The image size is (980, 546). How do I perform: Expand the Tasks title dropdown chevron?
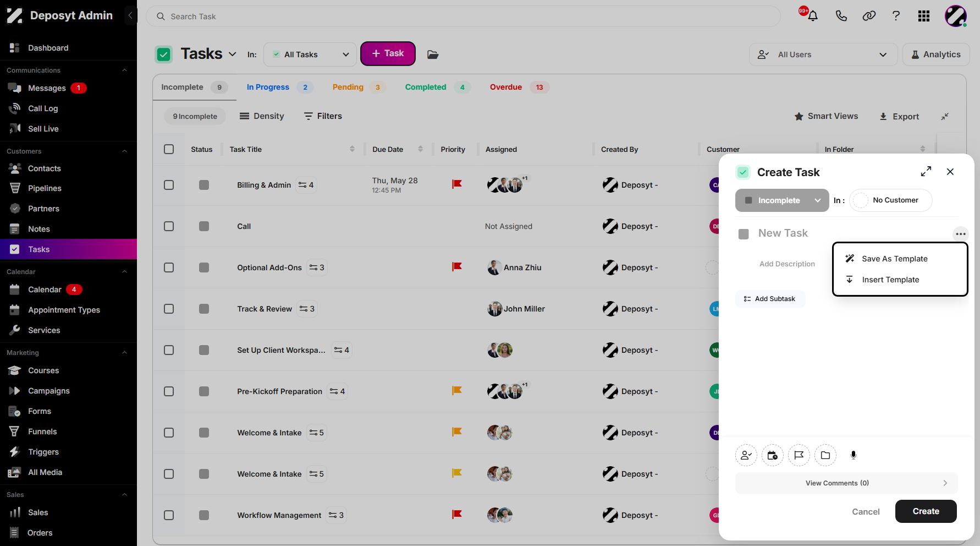[x=232, y=54]
